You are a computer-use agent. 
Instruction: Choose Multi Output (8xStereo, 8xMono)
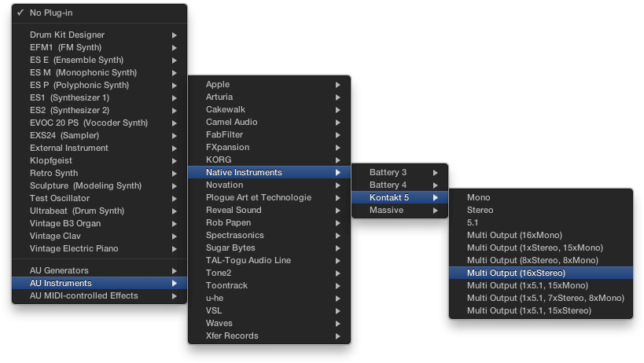[x=540, y=260]
